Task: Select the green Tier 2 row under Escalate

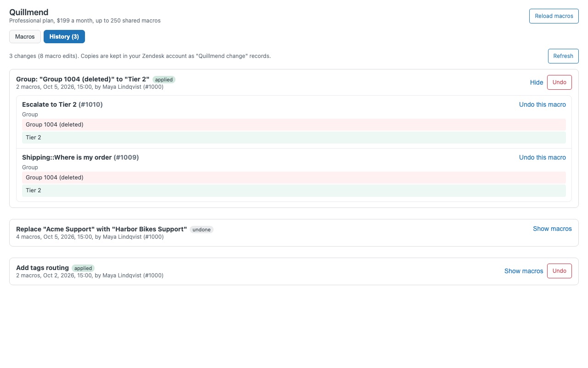Action: tap(294, 138)
